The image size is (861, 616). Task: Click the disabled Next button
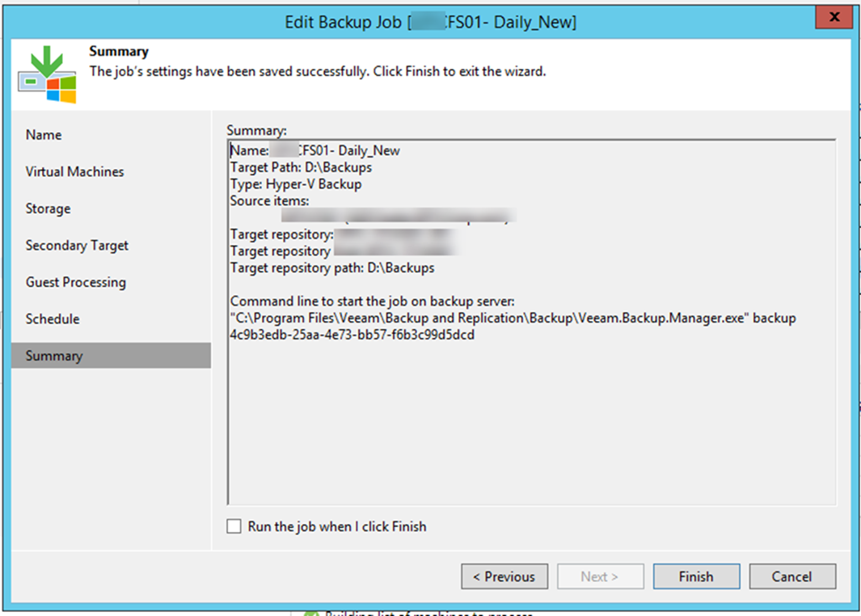(x=600, y=576)
